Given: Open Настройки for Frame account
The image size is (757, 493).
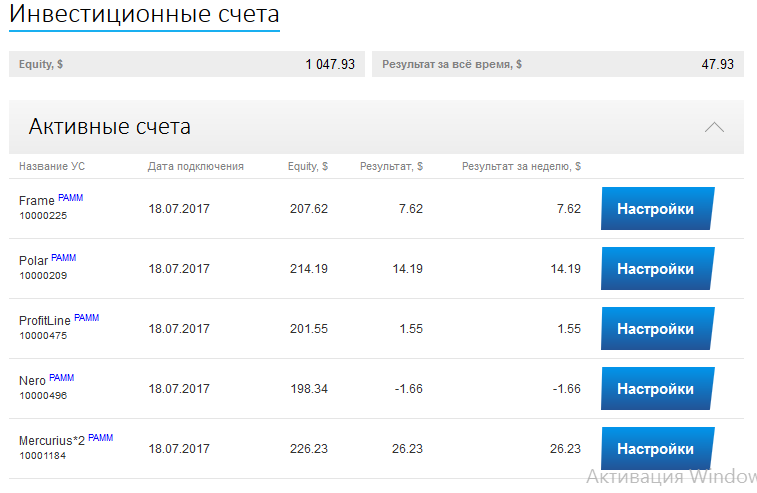Looking at the screenshot, I should point(656,209).
